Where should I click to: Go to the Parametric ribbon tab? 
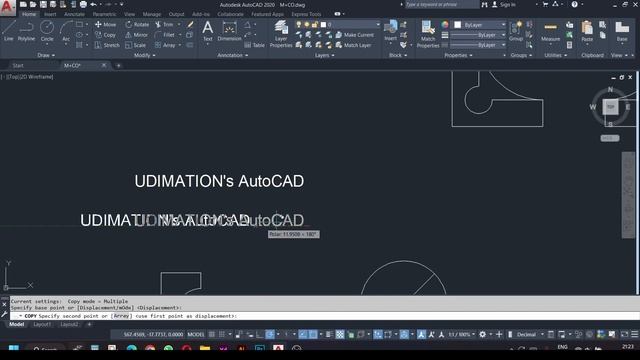(104, 14)
